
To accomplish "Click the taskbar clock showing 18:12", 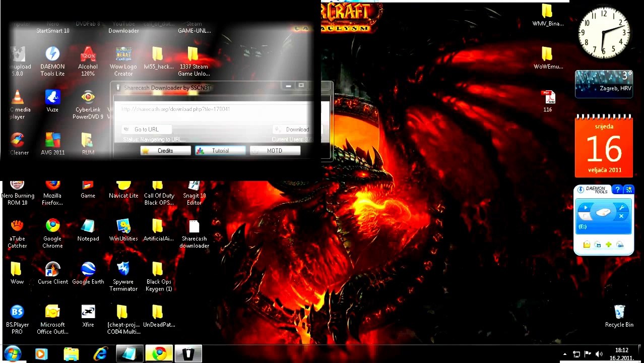I will click(x=621, y=354).
